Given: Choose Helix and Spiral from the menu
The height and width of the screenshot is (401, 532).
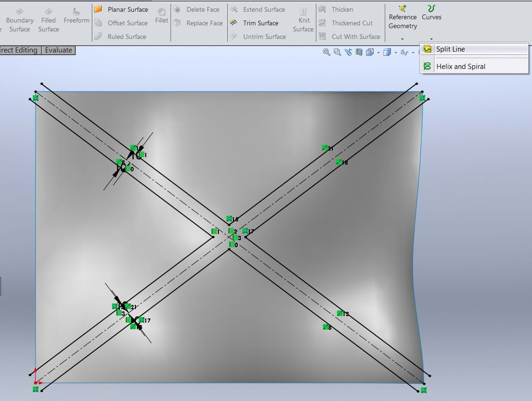Looking at the screenshot, I should point(460,67).
